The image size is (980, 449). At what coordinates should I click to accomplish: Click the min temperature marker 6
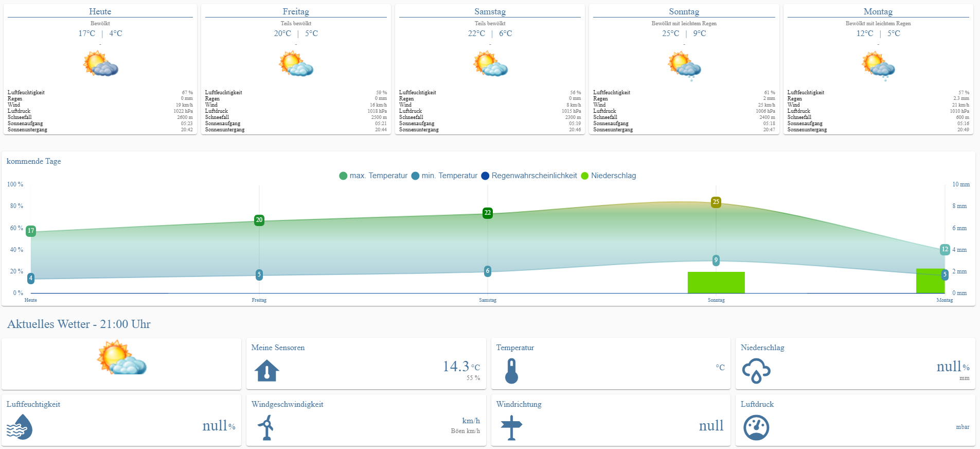488,271
